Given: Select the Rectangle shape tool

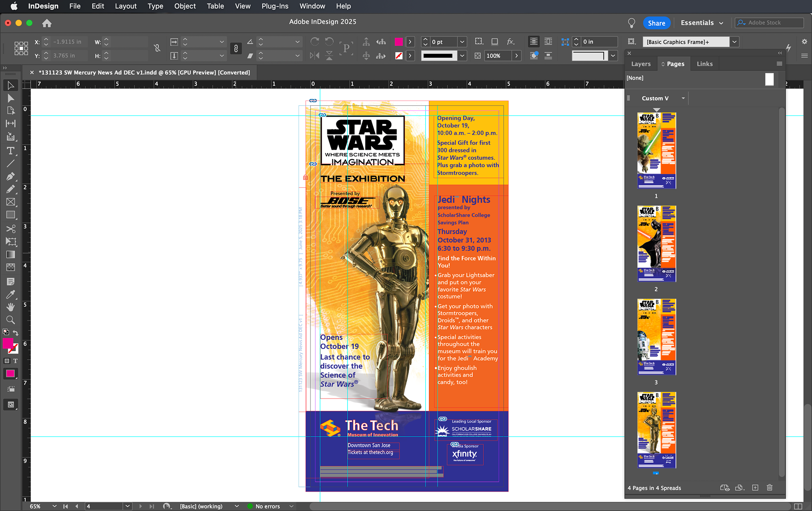Looking at the screenshot, I should [x=11, y=215].
